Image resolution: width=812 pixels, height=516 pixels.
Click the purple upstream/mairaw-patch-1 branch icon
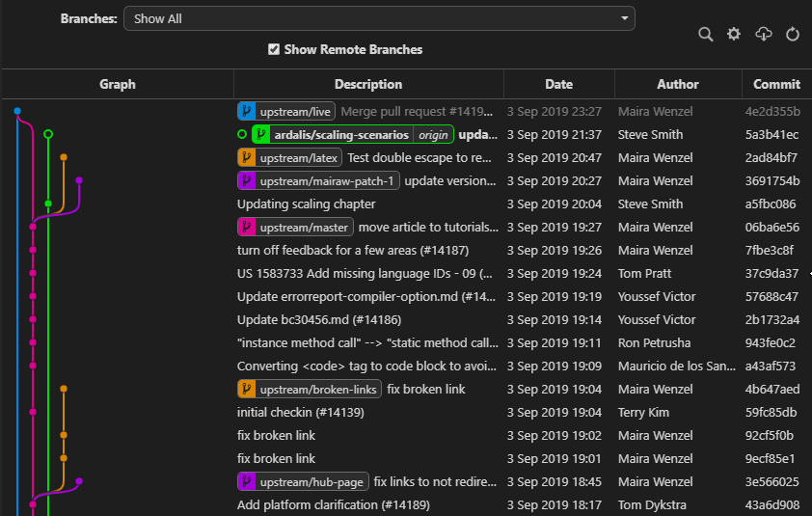tap(247, 180)
